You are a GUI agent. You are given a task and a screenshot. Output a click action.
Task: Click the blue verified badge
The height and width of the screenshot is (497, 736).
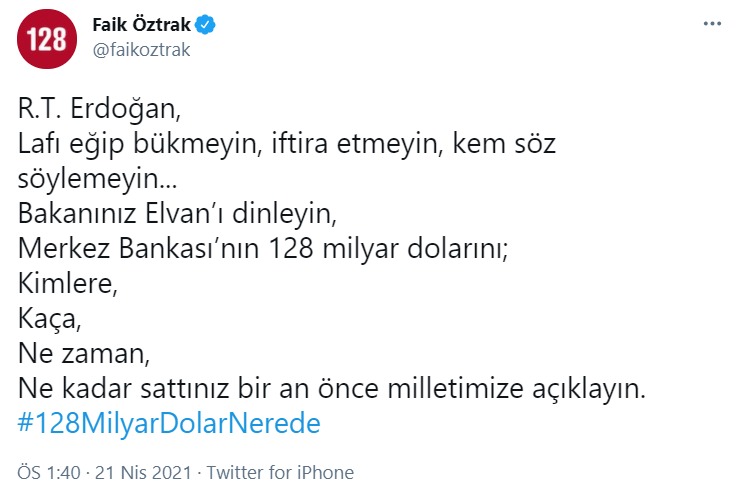coord(202,25)
